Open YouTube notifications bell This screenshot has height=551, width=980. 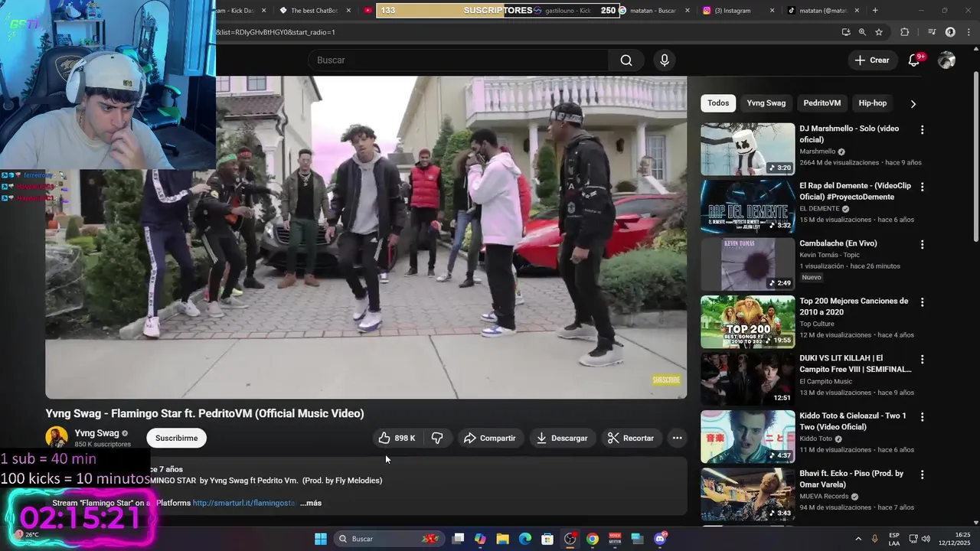914,60
